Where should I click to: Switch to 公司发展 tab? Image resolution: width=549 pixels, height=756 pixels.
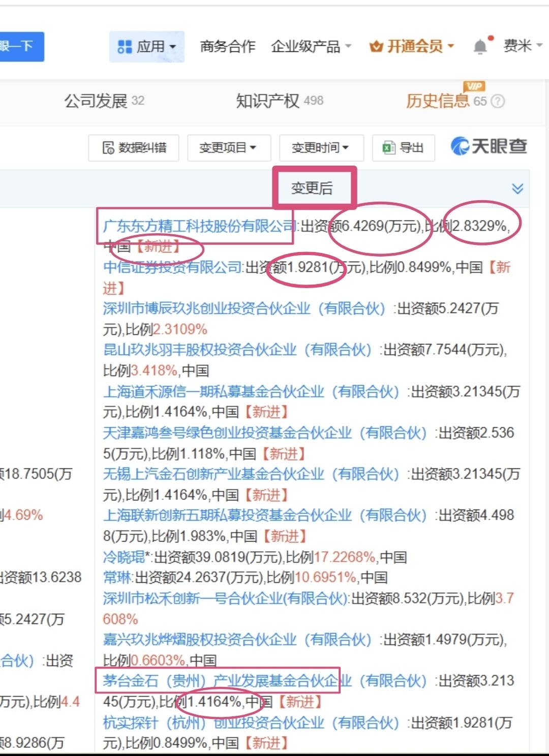(x=104, y=101)
